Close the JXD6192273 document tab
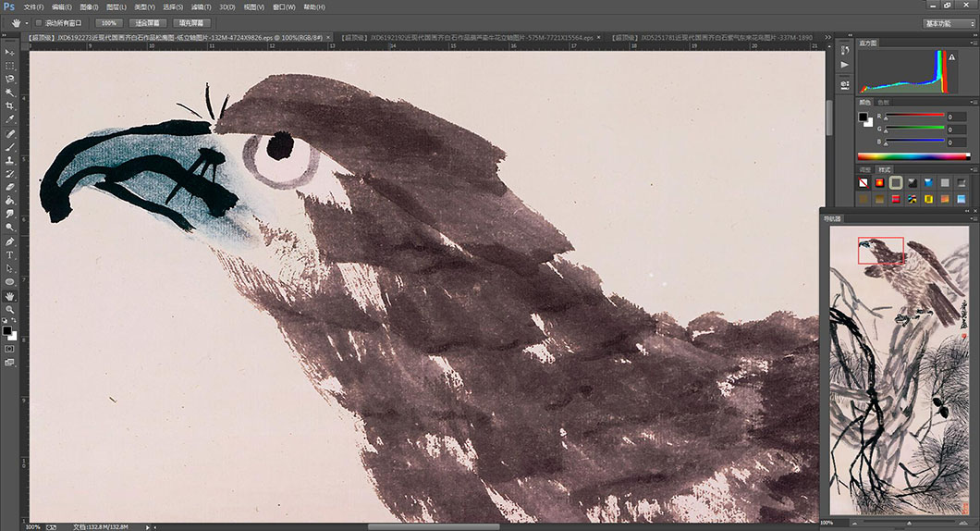The width and height of the screenshot is (980, 531). pos(328,38)
